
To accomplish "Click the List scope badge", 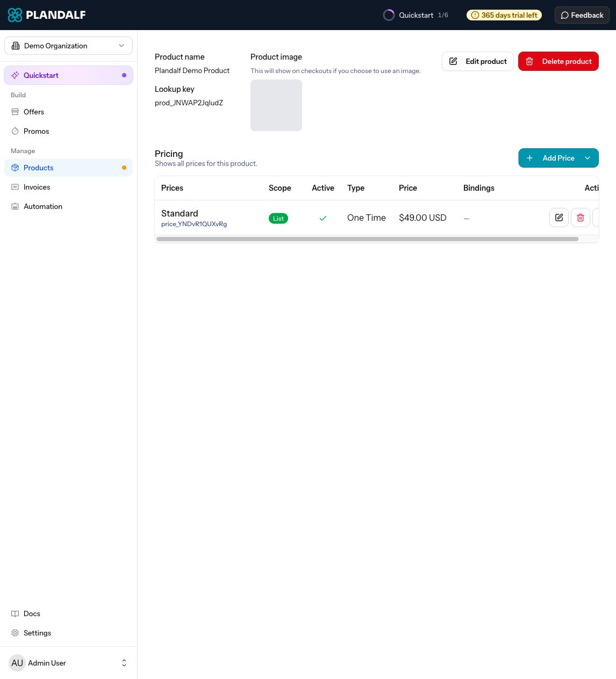I will point(278,219).
